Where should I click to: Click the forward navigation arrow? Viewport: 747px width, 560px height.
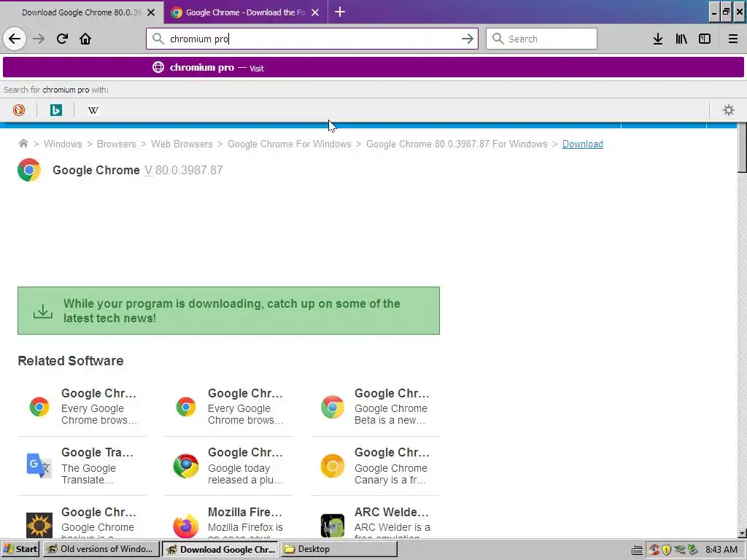pyautogui.click(x=39, y=39)
